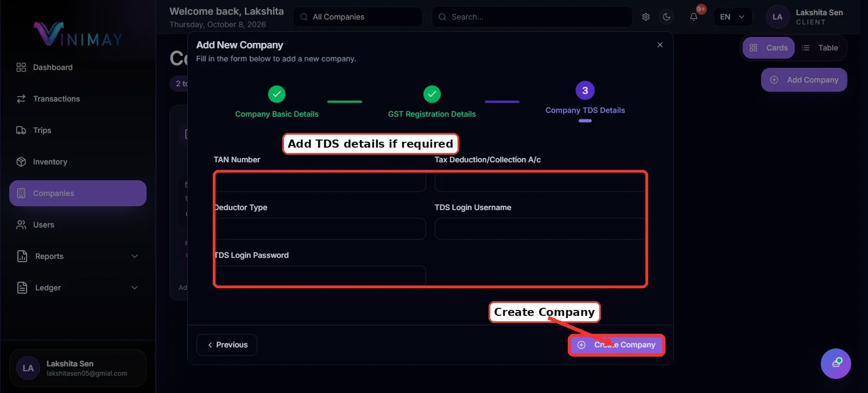The height and width of the screenshot is (393, 868).
Task: Click the Deductor Type field
Action: [x=320, y=229]
